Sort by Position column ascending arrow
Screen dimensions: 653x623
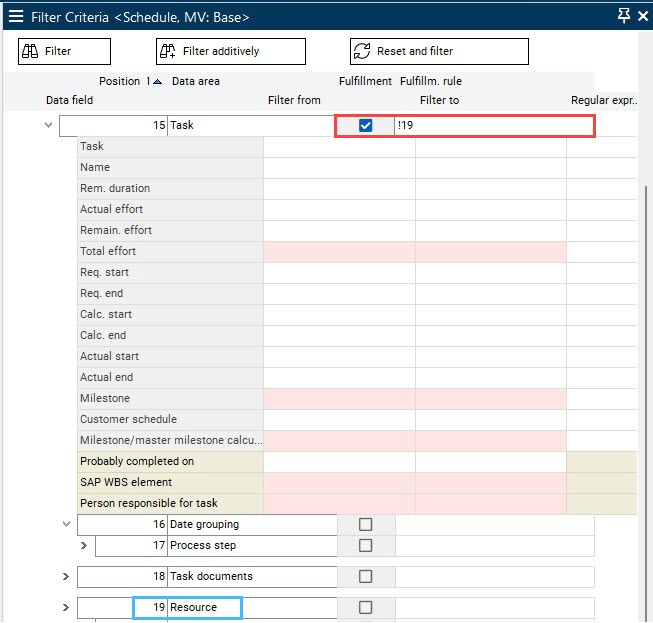tap(157, 81)
